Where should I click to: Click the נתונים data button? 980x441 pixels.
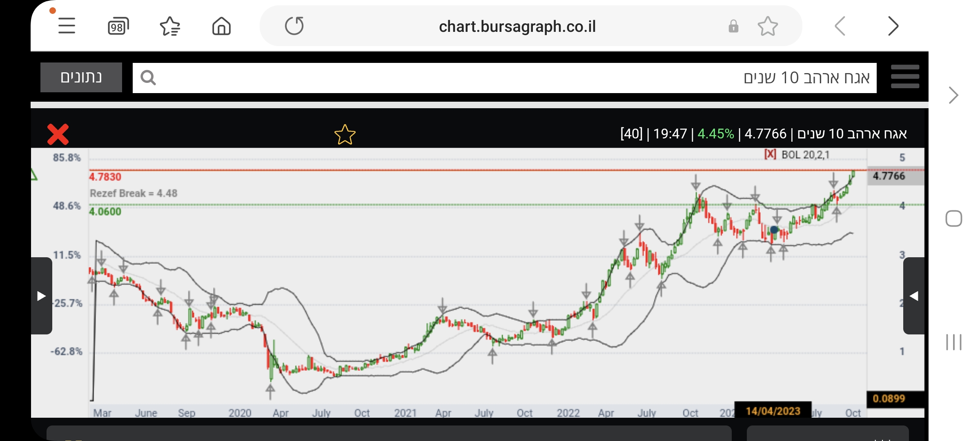coord(81,77)
